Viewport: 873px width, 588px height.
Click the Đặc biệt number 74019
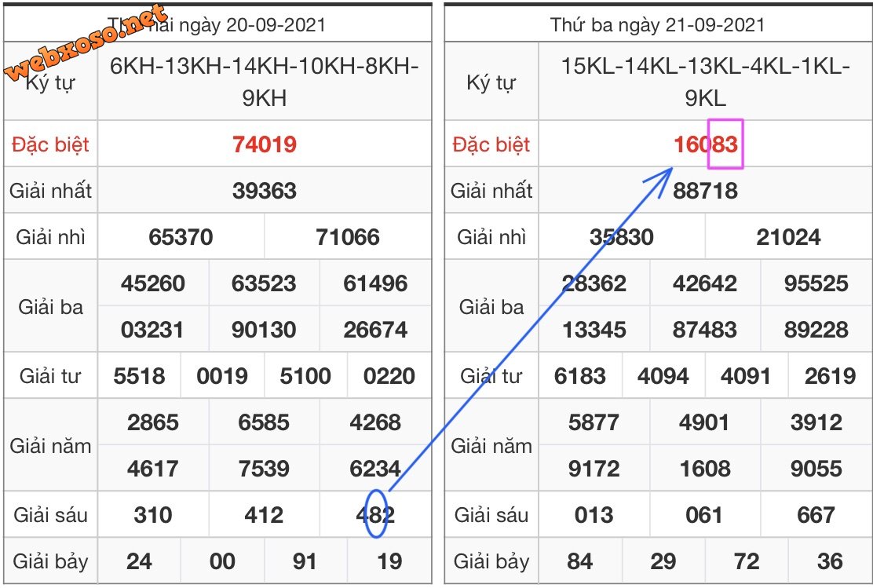(265, 144)
